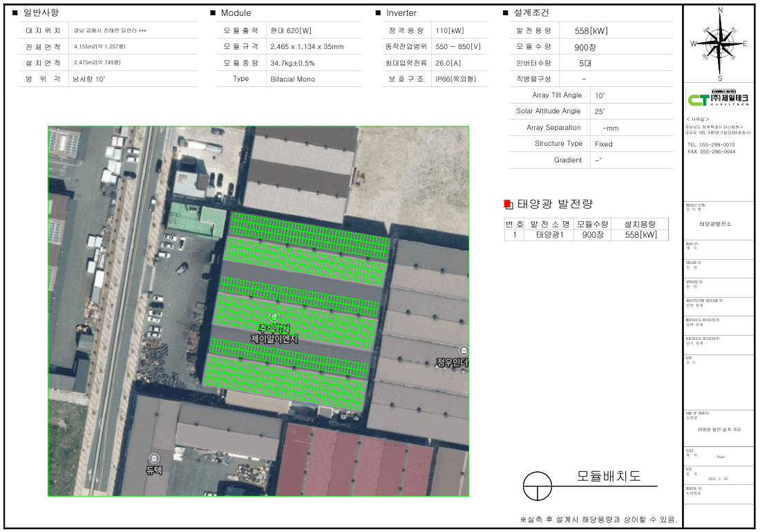Select the 110[kW] rated capacity value
The image size is (760, 532).
pos(450,31)
